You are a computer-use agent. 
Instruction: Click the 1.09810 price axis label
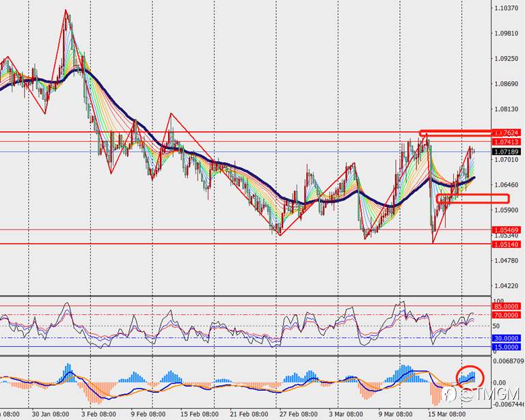coord(508,33)
